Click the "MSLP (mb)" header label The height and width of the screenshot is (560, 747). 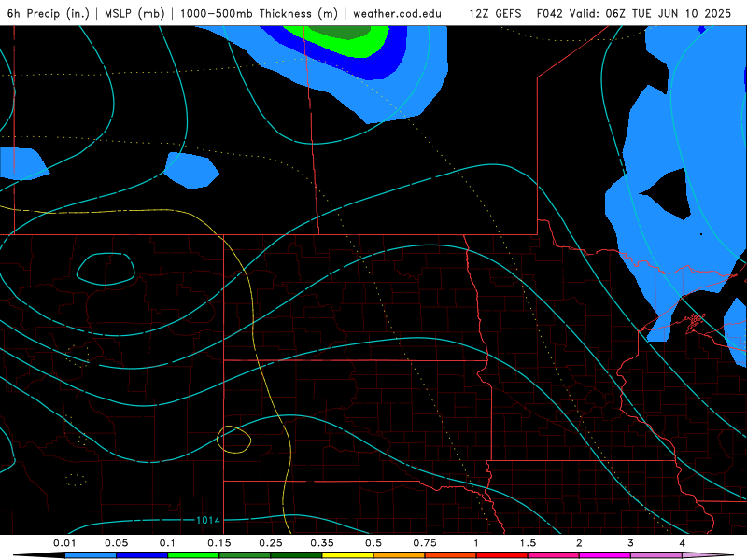click(x=134, y=13)
